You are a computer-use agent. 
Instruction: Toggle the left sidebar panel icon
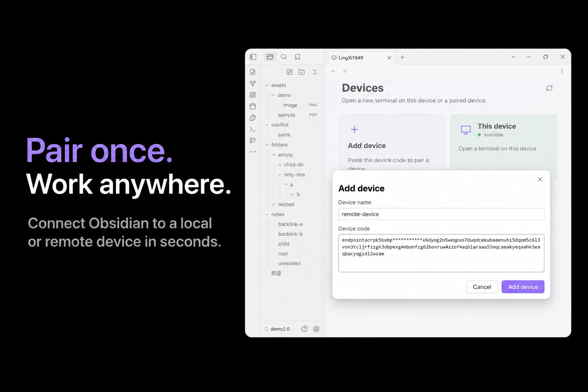coord(253,57)
